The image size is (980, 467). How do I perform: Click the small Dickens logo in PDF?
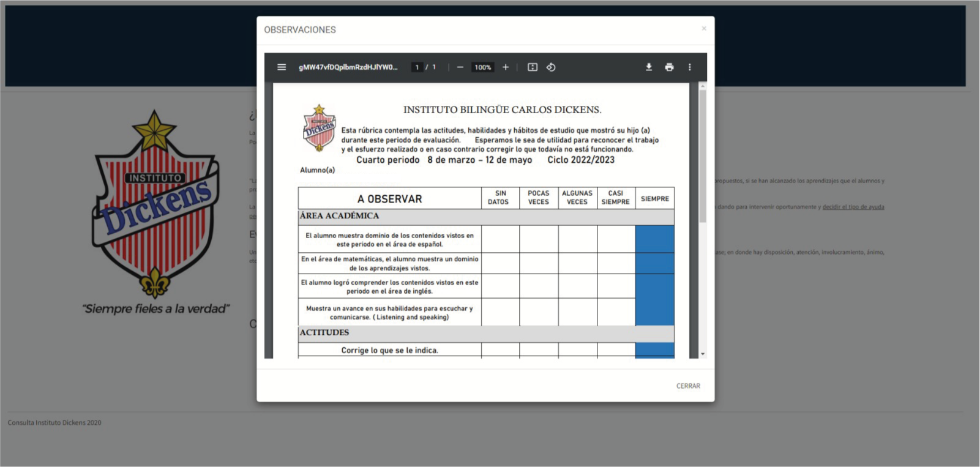click(x=319, y=129)
